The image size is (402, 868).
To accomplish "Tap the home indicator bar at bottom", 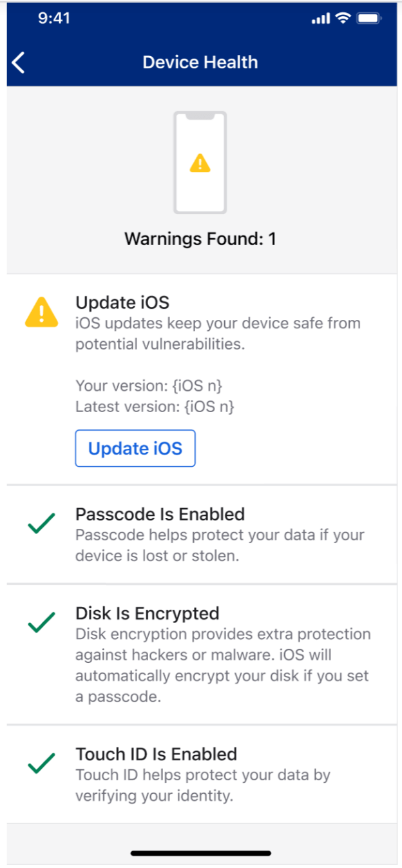I will pyautogui.click(x=200, y=853).
